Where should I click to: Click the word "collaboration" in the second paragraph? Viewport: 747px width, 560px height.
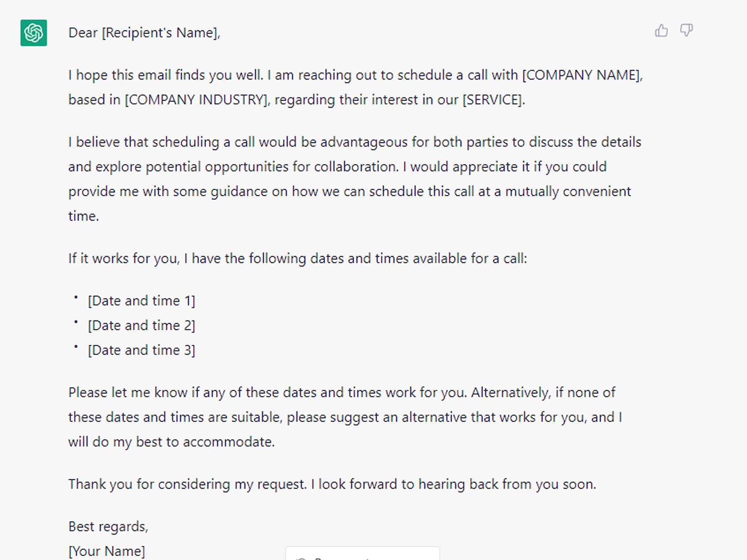[356, 167]
